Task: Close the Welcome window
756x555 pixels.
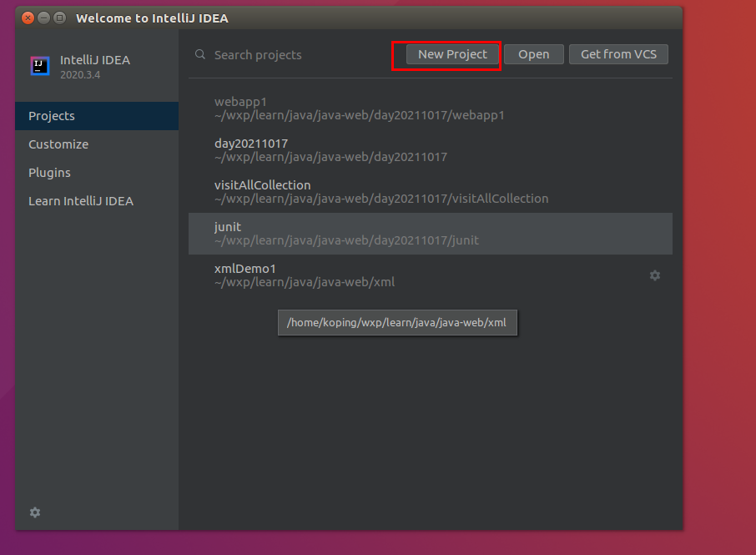Action: coord(28,18)
